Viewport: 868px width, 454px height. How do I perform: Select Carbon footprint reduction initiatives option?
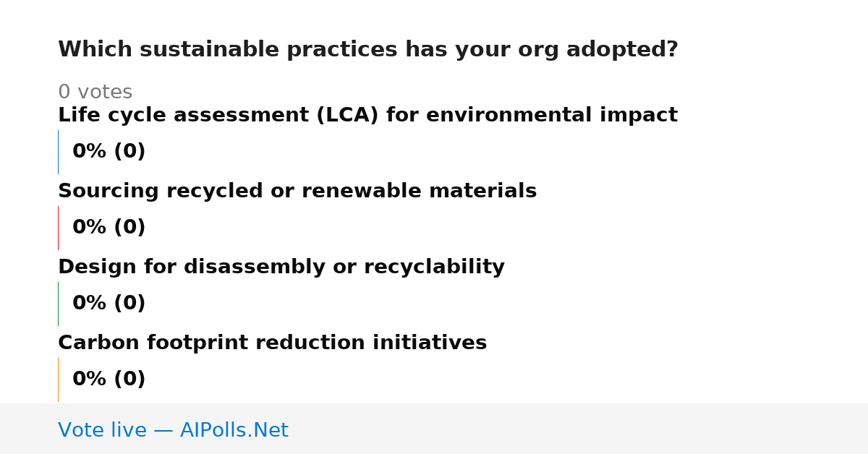[273, 343]
